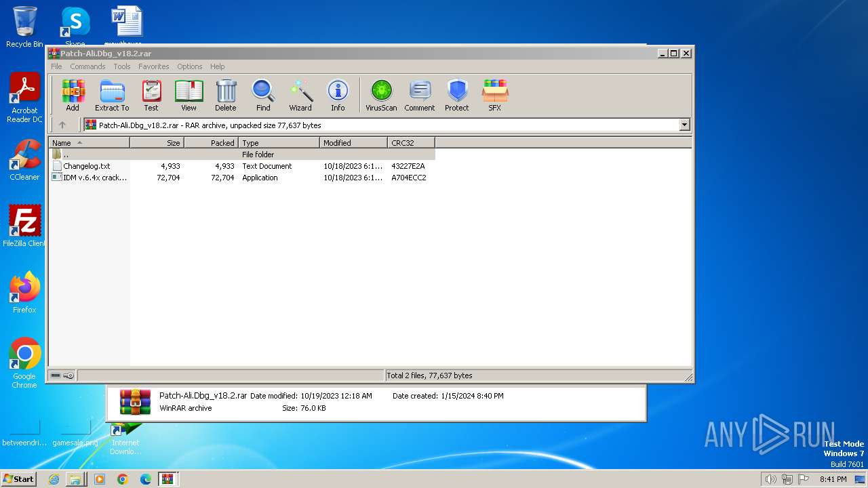Sort by Size column header
This screenshot has height=488, width=868.
pos(157,143)
